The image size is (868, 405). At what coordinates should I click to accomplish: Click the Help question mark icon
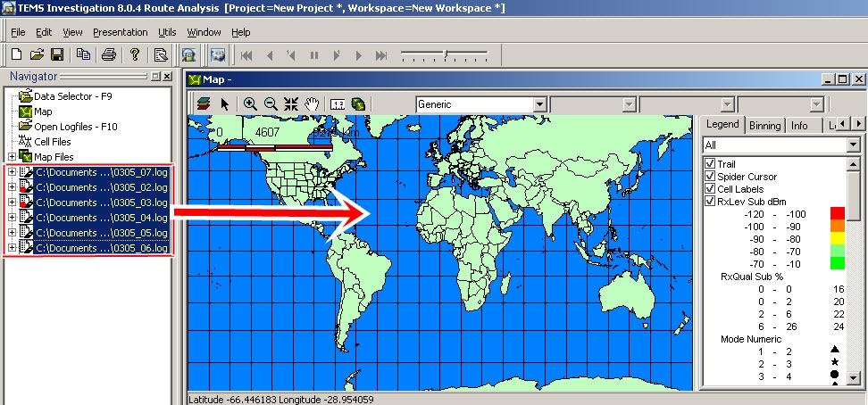point(135,54)
